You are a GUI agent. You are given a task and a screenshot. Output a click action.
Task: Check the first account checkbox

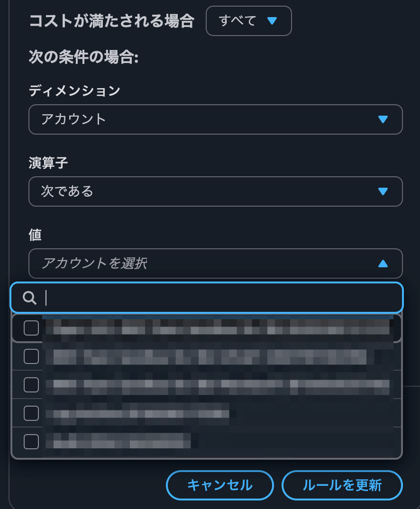[x=31, y=327]
